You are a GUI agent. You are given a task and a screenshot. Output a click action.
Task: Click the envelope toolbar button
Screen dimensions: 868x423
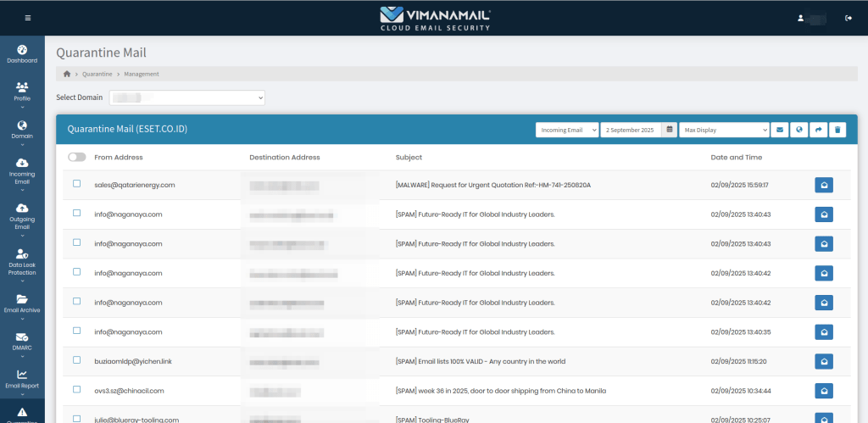(x=780, y=130)
